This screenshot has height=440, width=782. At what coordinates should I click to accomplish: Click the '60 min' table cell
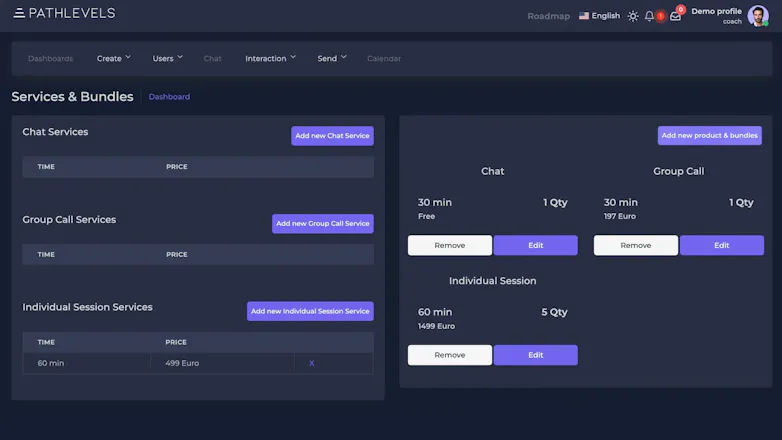pyautogui.click(x=86, y=363)
